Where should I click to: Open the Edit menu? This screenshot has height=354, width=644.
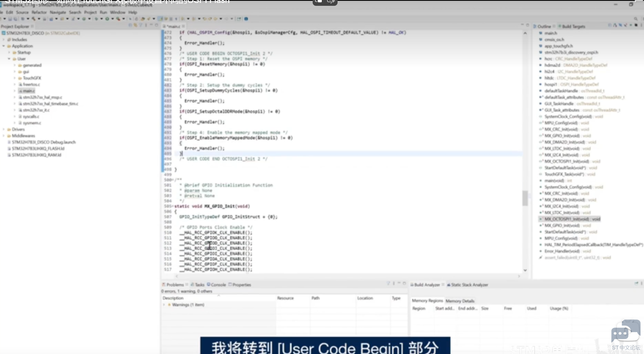click(x=9, y=12)
